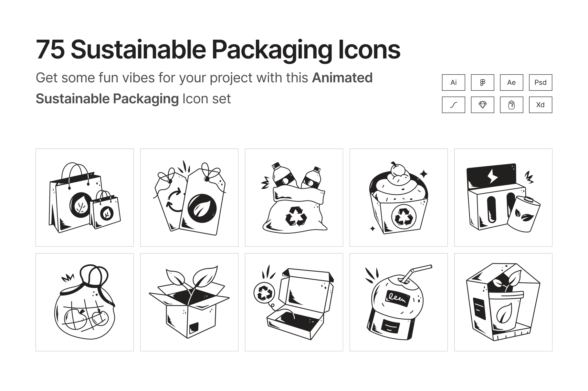This screenshot has width=588, height=391.
Task: Click the curved line format badge
Action: click(453, 105)
